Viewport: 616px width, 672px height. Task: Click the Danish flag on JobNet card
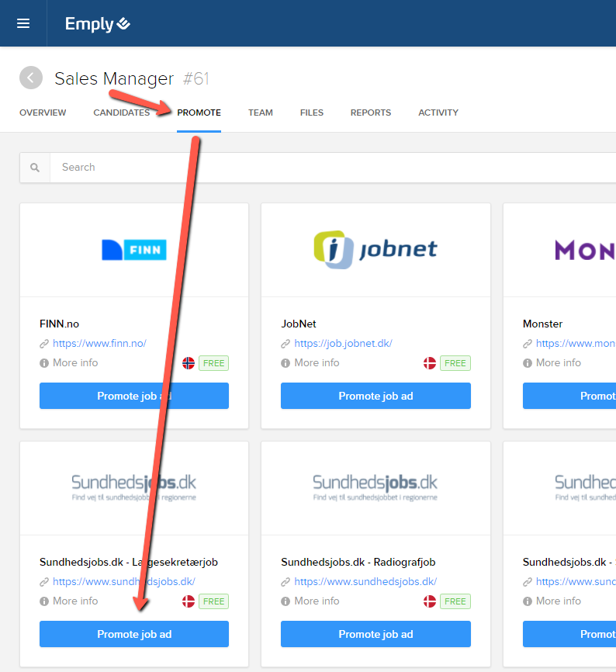tap(430, 363)
